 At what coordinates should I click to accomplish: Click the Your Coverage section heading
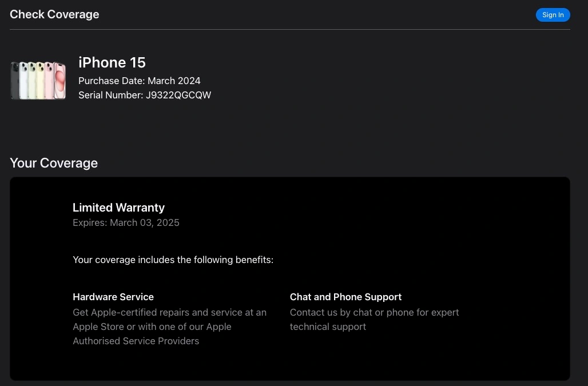coord(54,163)
